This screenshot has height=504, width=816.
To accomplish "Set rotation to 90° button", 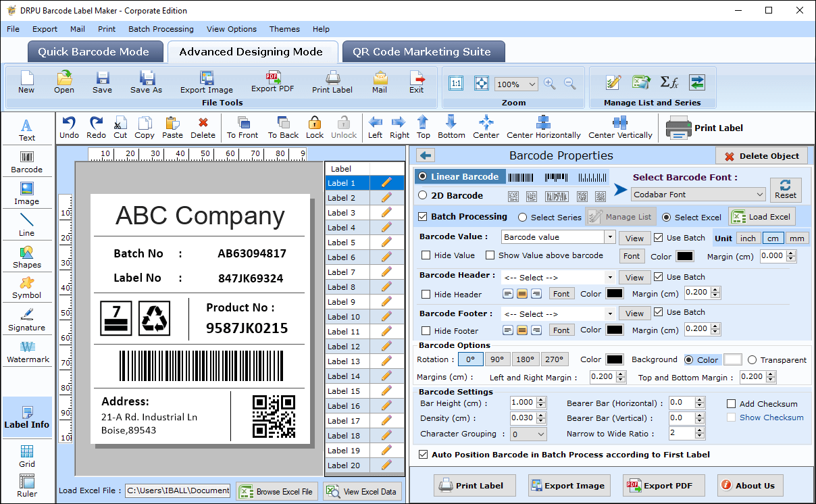I will pos(496,359).
